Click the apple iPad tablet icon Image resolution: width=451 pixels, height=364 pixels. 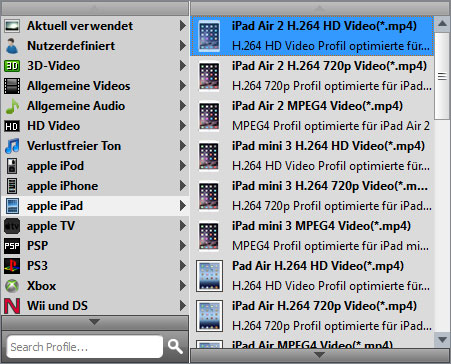point(12,206)
